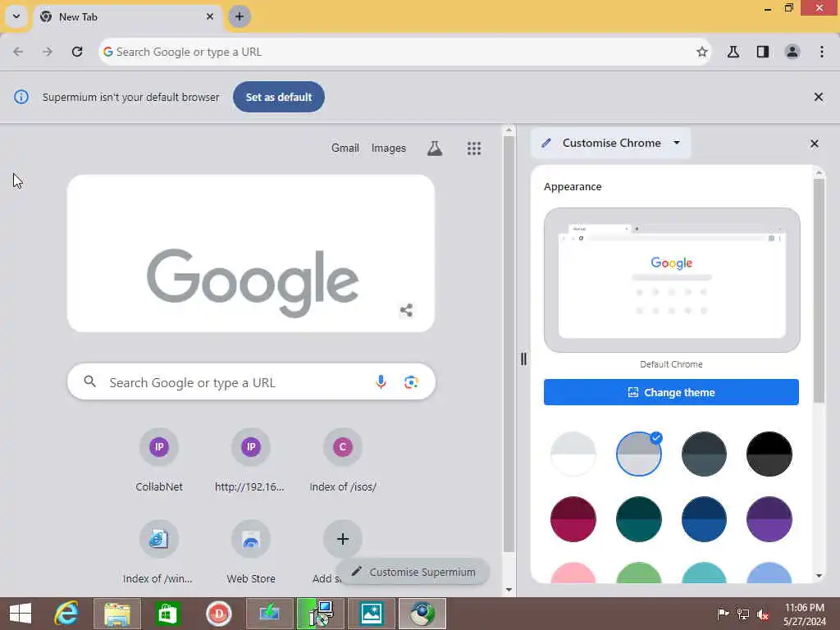Select the crimson color swatch
The image size is (840, 630).
pyautogui.click(x=573, y=519)
